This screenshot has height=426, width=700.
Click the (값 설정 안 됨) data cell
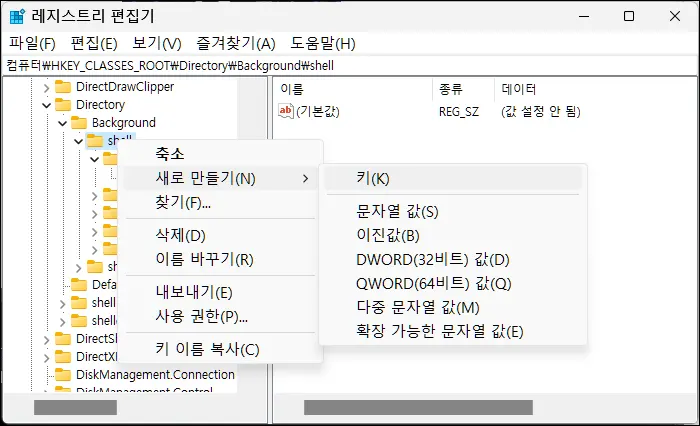pos(541,111)
